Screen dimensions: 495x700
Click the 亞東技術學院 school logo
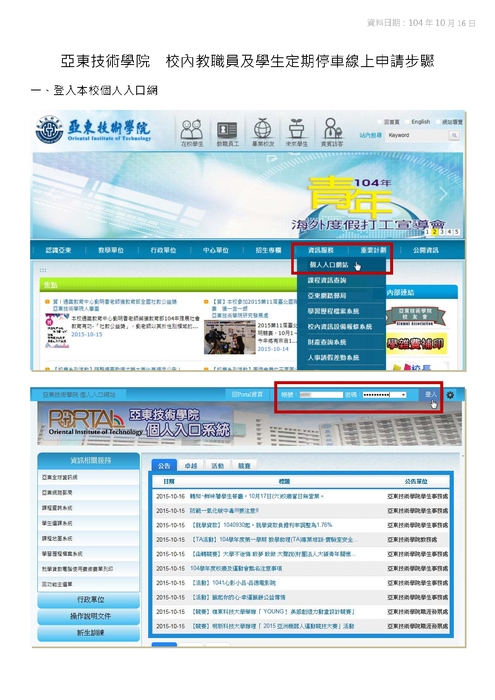pyautogui.click(x=94, y=130)
